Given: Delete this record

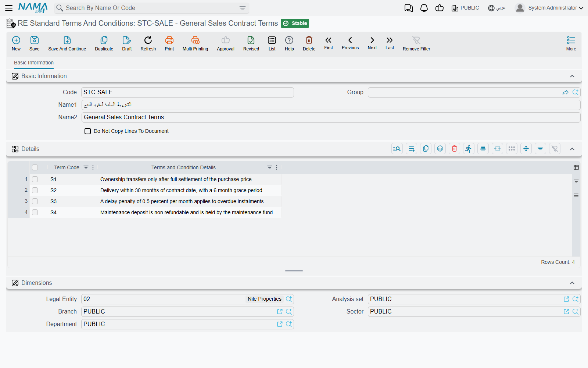Looking at the screenshot, I should point(309,43).
